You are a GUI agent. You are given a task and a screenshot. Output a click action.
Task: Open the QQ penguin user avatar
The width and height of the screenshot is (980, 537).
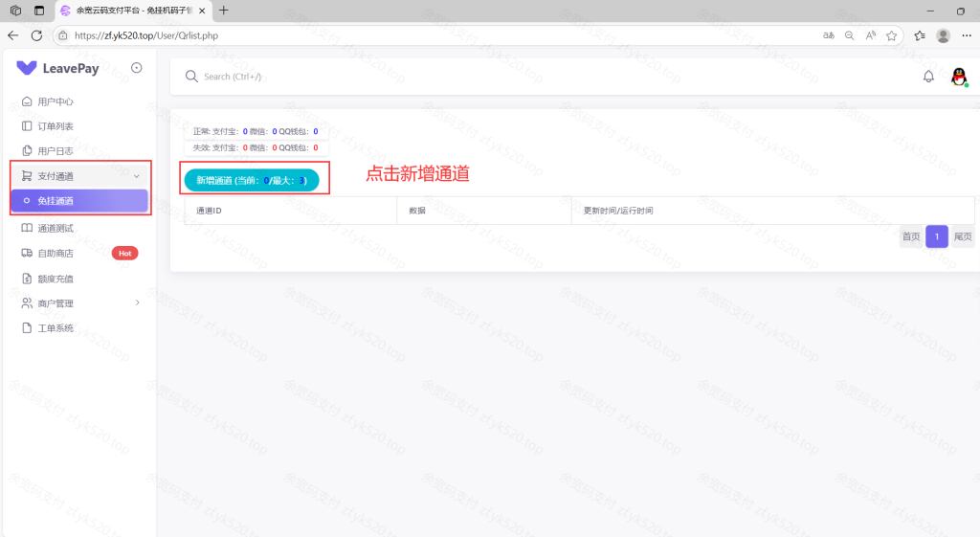coord(959,77)
